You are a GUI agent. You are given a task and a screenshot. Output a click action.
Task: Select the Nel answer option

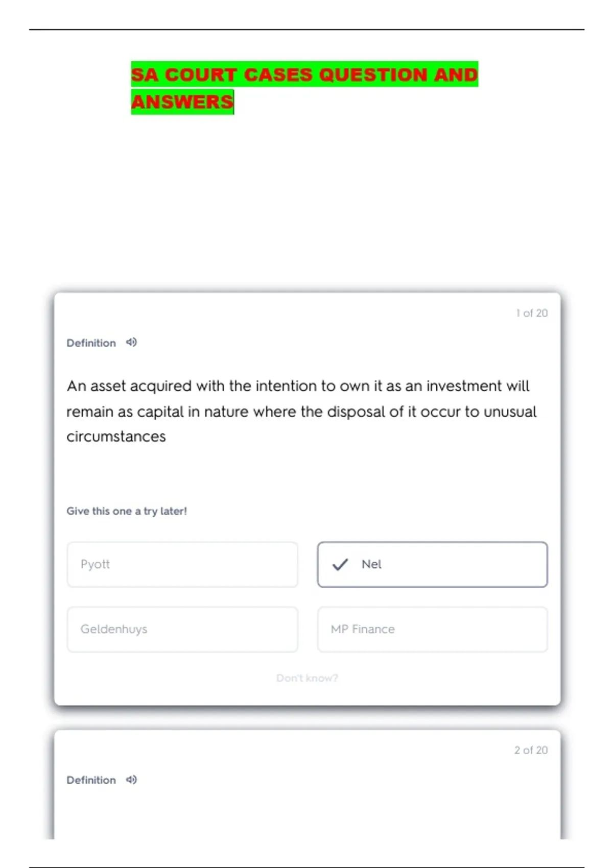(x=432, y=564)
